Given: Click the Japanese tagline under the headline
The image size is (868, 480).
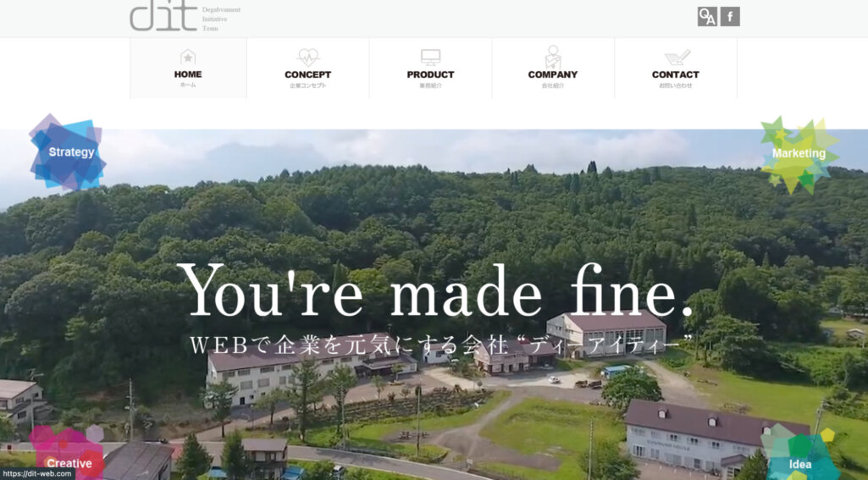Looking at the screenshot, I should (441, 345).
